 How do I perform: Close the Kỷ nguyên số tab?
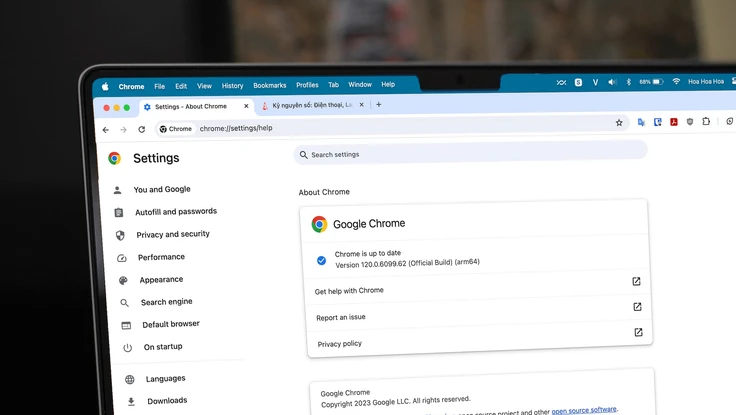pyautogui.click(x=361, y=105)
